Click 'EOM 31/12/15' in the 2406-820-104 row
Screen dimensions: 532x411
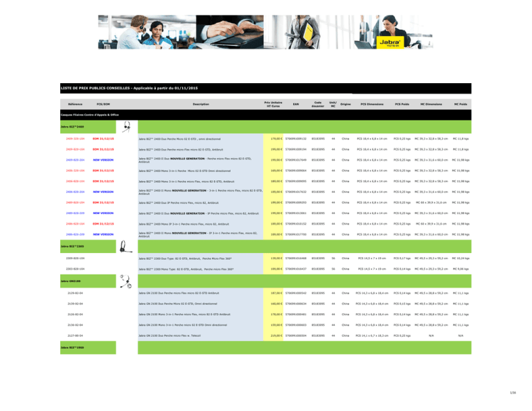point(103,181)
